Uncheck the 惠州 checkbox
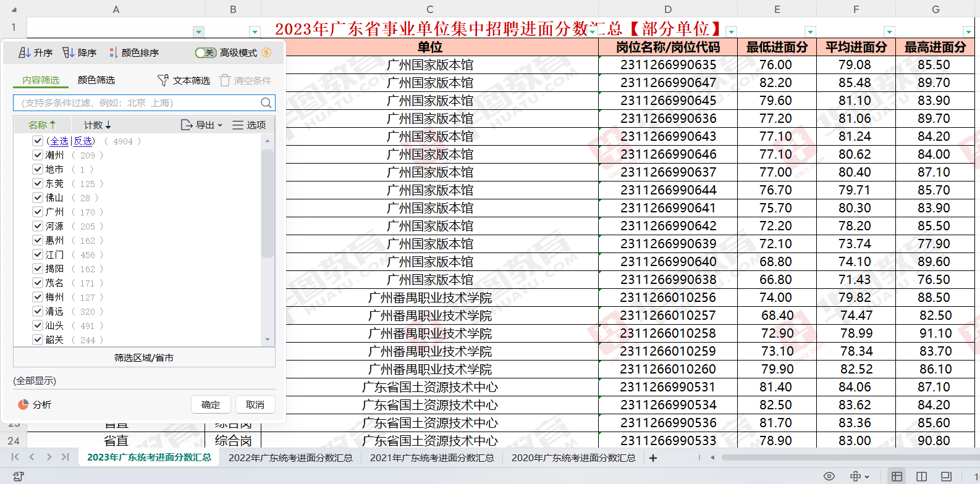 [38, 240]
